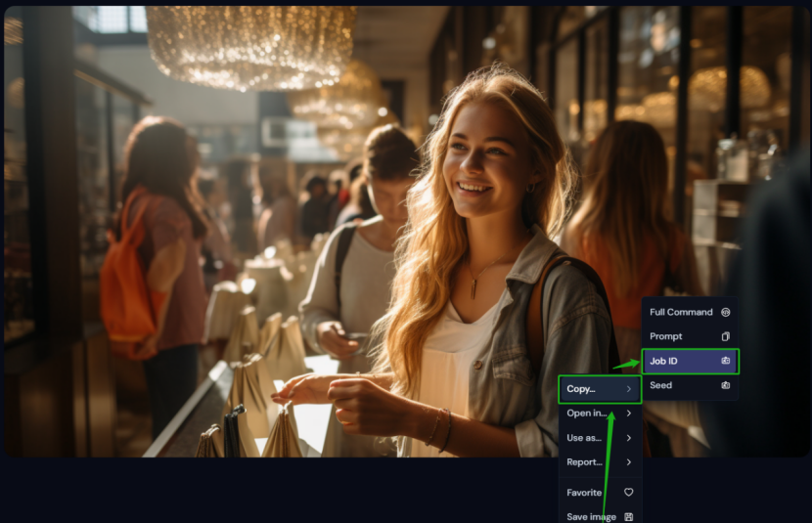The height and width of the screenshot is (523, 812).
Task: Click the Prompt copy icon
Action: click(726, 336)
